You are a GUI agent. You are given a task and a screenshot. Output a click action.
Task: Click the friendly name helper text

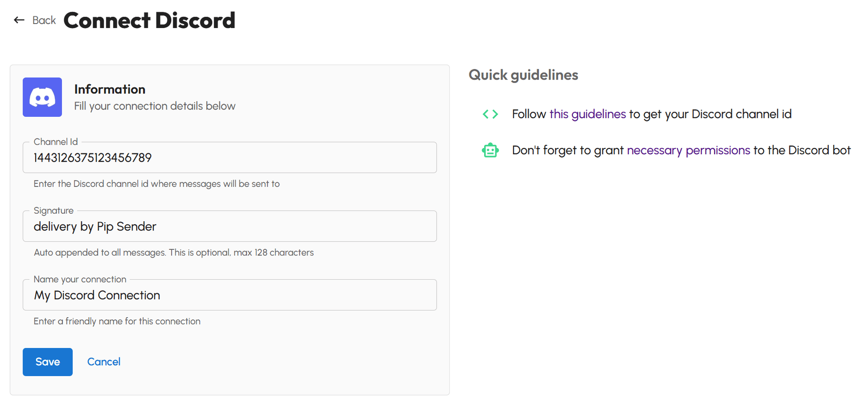click(x=117, y=321)
